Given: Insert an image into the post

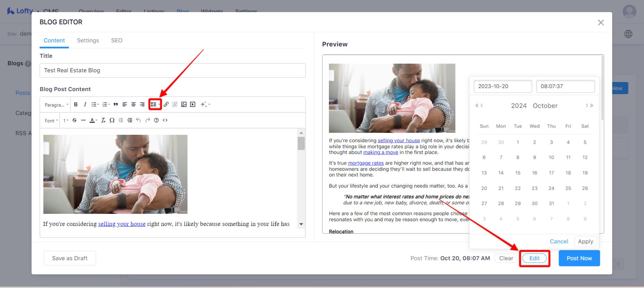Looking at the screenshot, I should pos(184,105).
